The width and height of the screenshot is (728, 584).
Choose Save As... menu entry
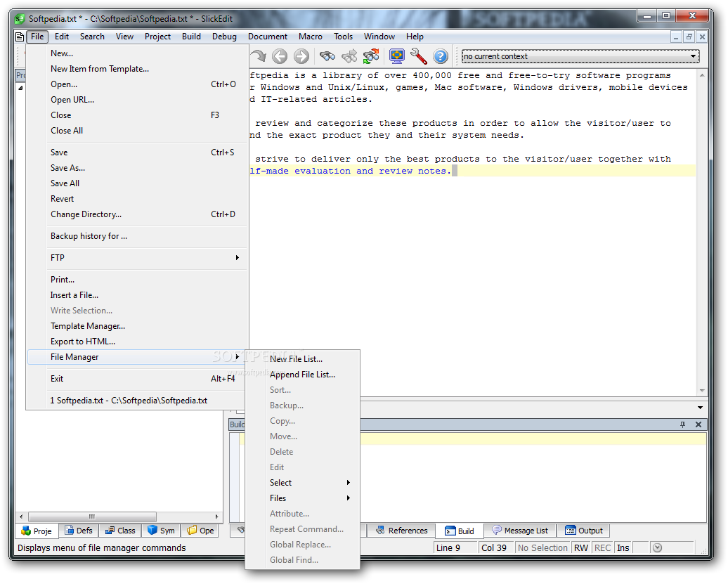(x=136, y=168)
